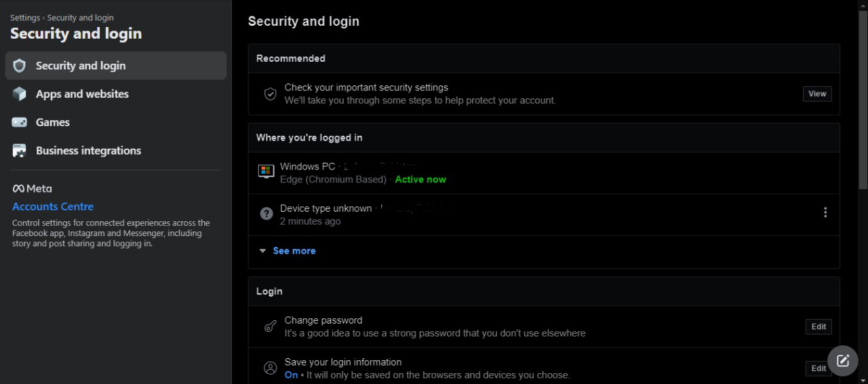
Task: Click the Settings breadcrumb link
Action: 25,18
